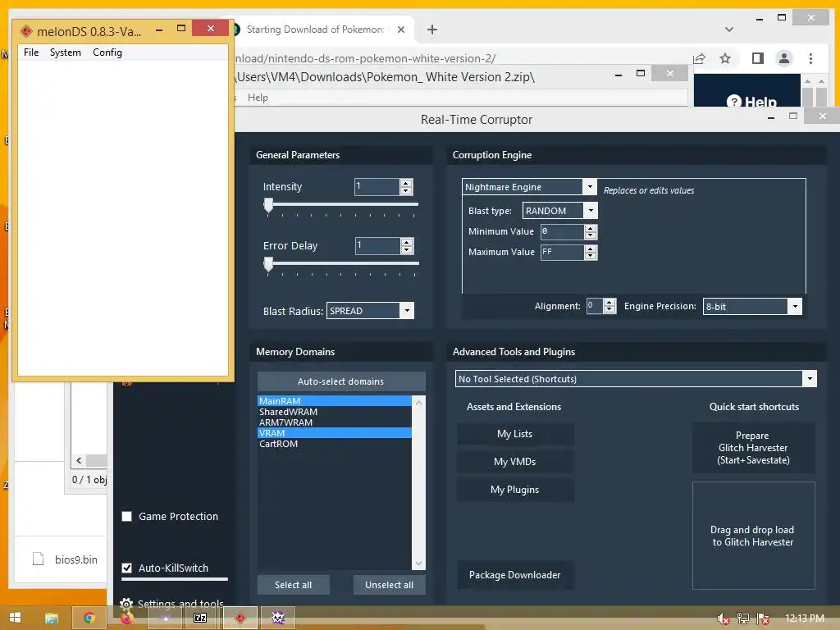Open a new Chrome tab
The image size is (840, 630).
pyautogui.click(x=431, y=30)
